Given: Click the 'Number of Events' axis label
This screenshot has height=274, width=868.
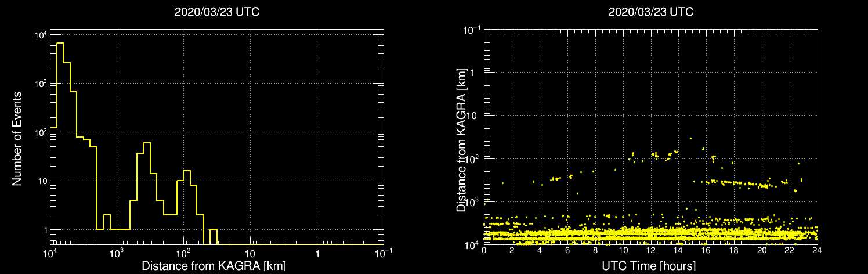Looking at the screenshot, I should pos(17,138).
